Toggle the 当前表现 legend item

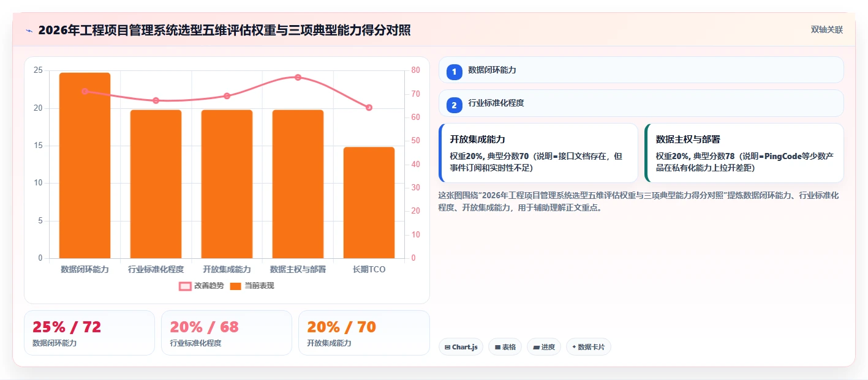pyautogui.click(x=252, y=286)
